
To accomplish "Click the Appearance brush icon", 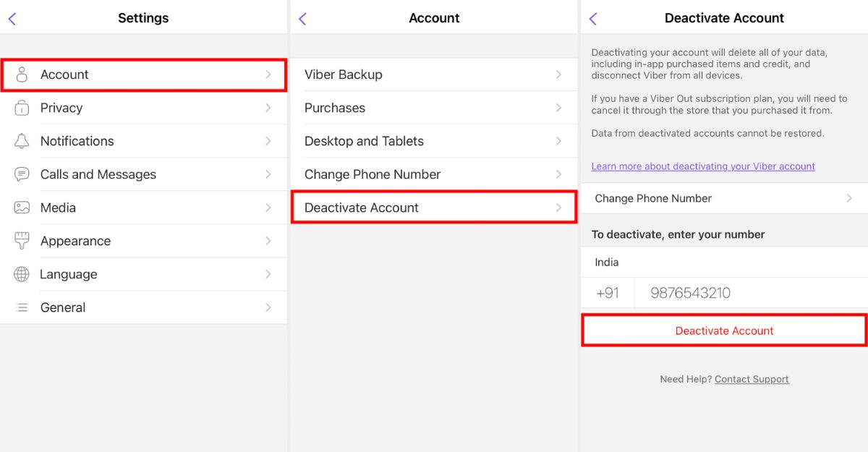I will click(22, 241).
